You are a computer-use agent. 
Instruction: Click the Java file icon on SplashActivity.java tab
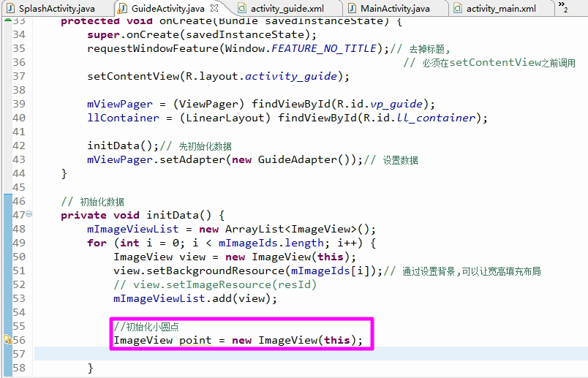tap(11, 8)
